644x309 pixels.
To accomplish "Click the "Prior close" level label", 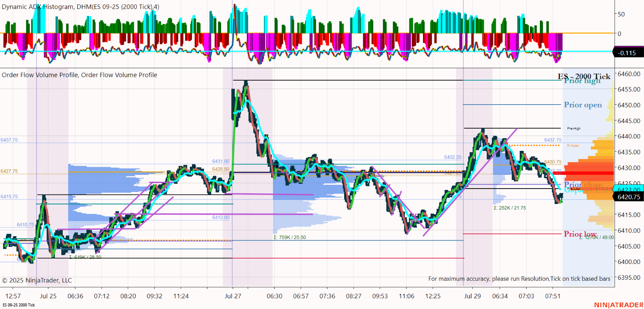I will pyautogui.click(x=583, y=185).
